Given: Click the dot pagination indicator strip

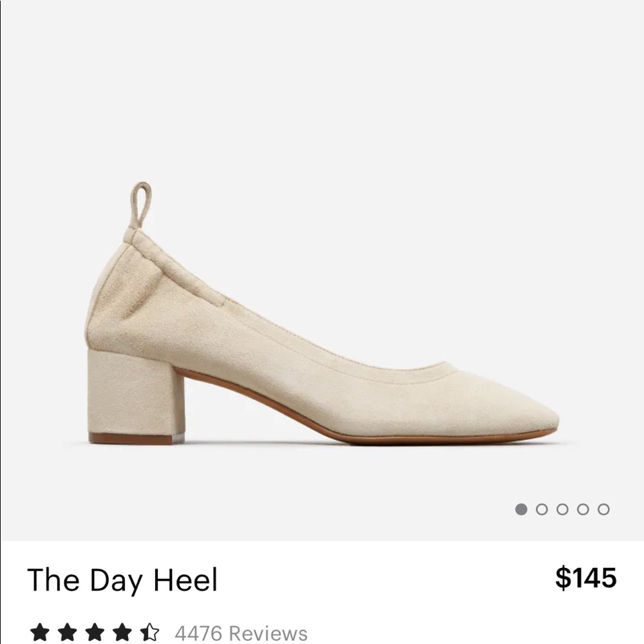Looking at the screenshot, I should coord(562,510).
